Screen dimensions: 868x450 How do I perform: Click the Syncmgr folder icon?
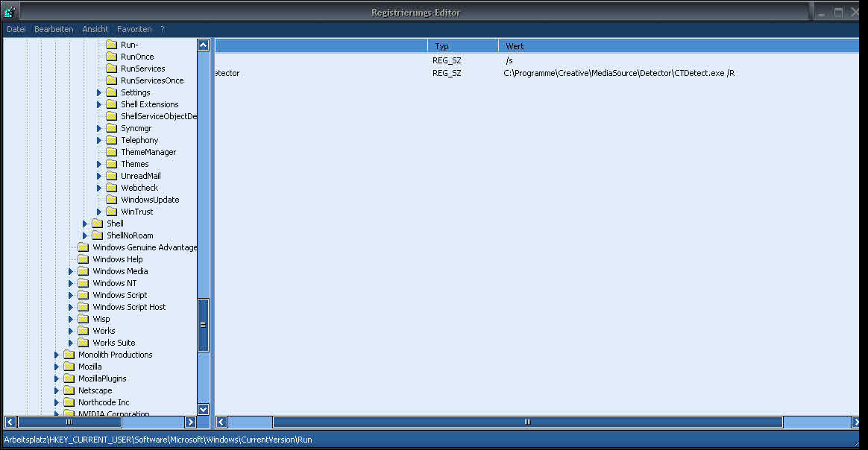click(111, 128)
